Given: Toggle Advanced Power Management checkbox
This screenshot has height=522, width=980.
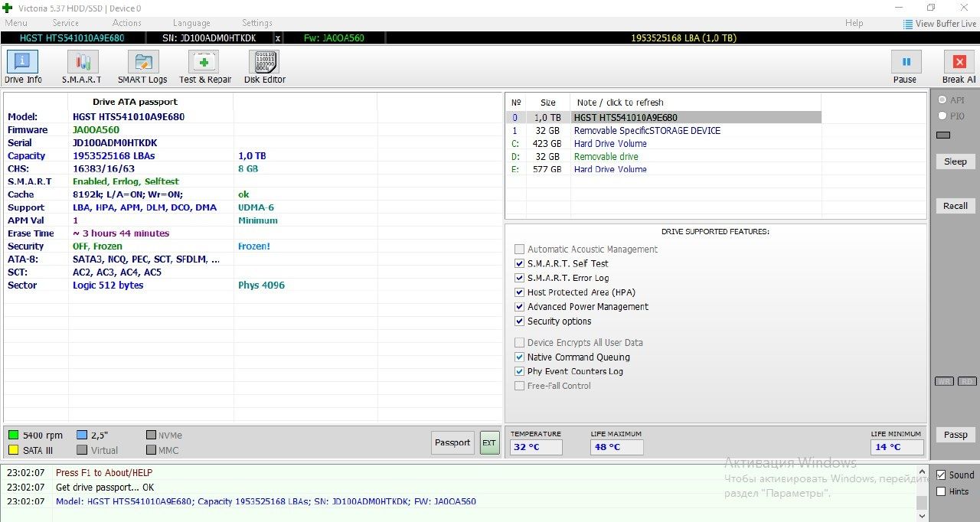Looking at the screenshot, I should click(520, 307).
